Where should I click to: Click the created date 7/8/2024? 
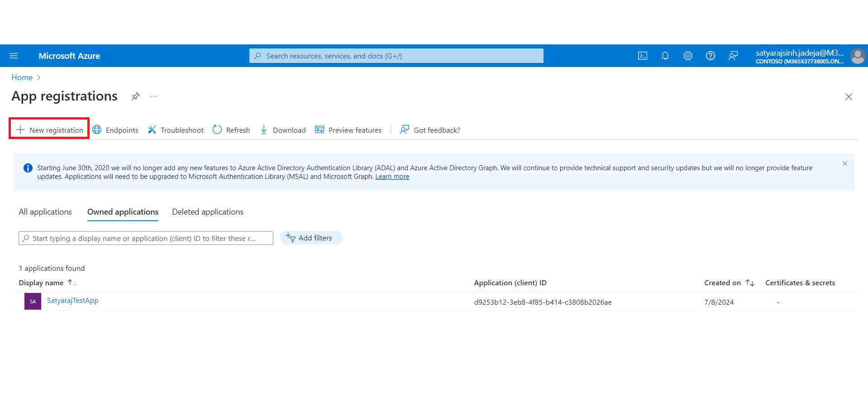click(x=719, y=302)
